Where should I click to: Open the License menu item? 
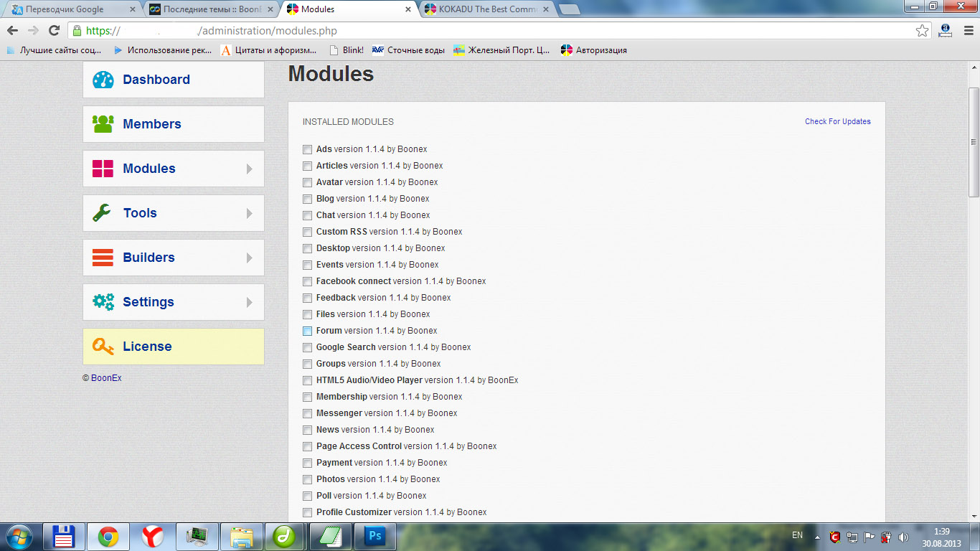174,347
